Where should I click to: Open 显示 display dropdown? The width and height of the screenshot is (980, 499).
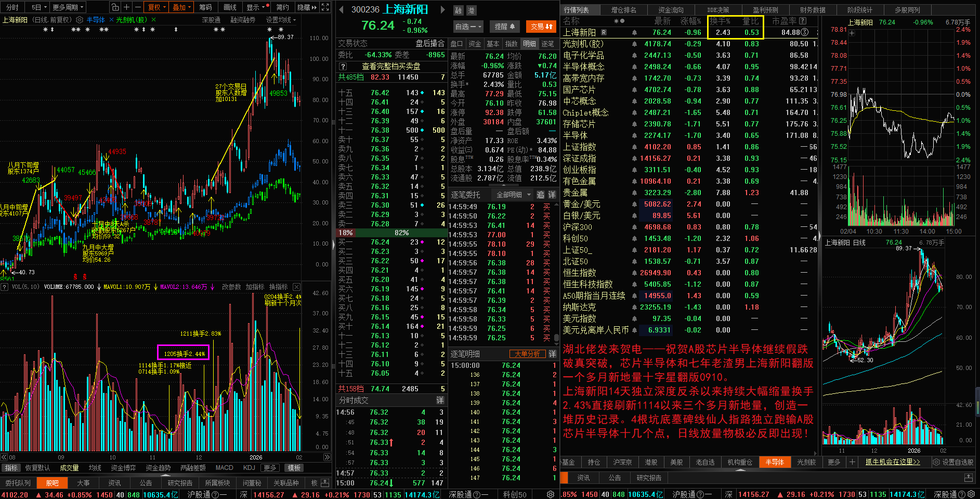tap(255, 7)
